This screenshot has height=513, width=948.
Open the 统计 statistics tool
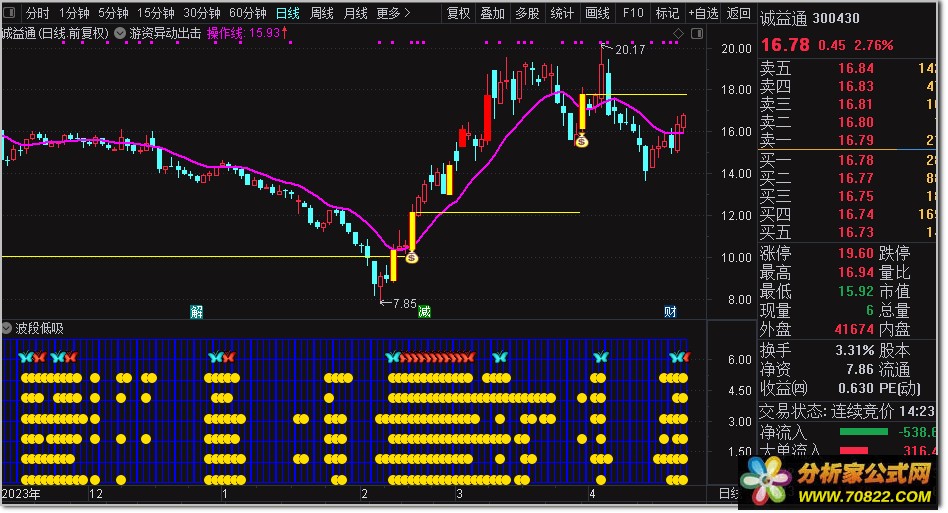tap(562, 13)
